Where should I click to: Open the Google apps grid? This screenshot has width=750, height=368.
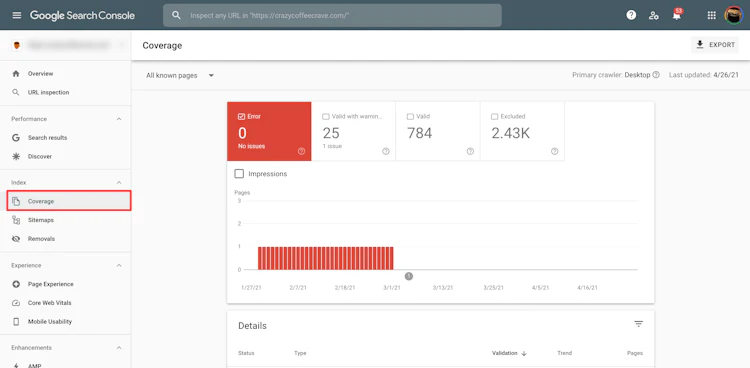point(712,15)
